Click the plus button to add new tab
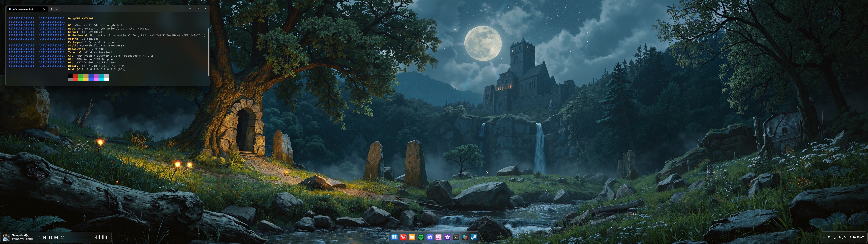The image size is (868, 244). (x=51, y=9)
